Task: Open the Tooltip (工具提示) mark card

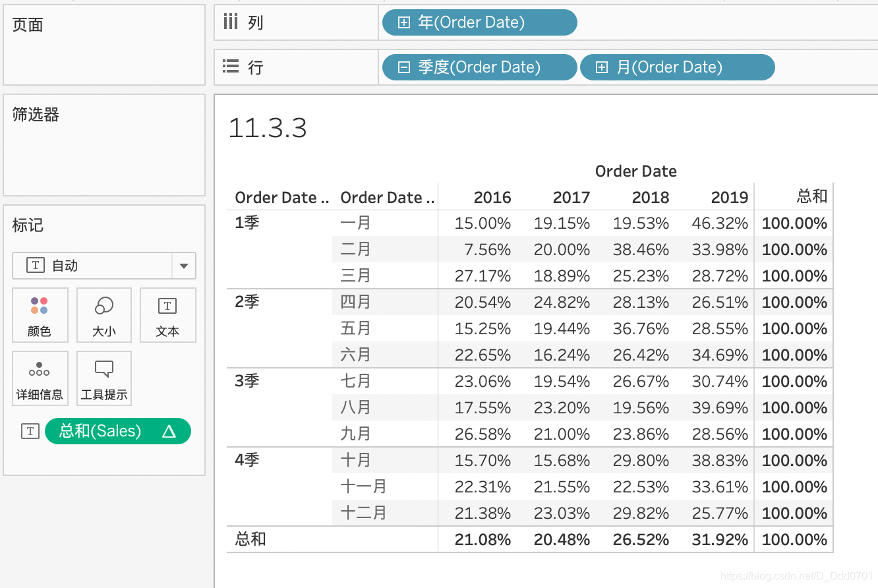Action: 104,378
